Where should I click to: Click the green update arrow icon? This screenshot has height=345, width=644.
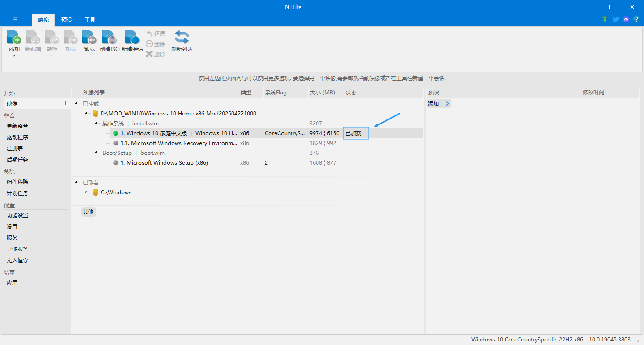(605, 19)
